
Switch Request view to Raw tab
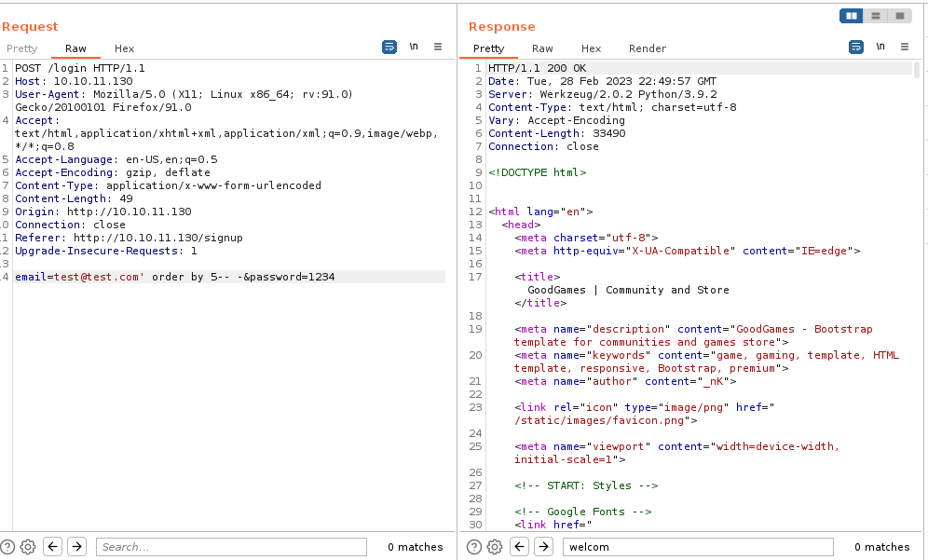[x=75, y=48]
